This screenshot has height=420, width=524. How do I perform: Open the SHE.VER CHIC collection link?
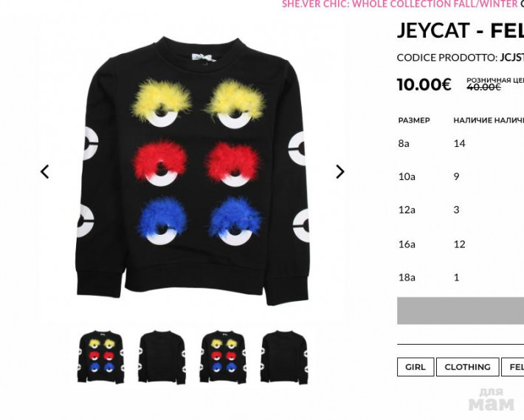tap(399, 4)
